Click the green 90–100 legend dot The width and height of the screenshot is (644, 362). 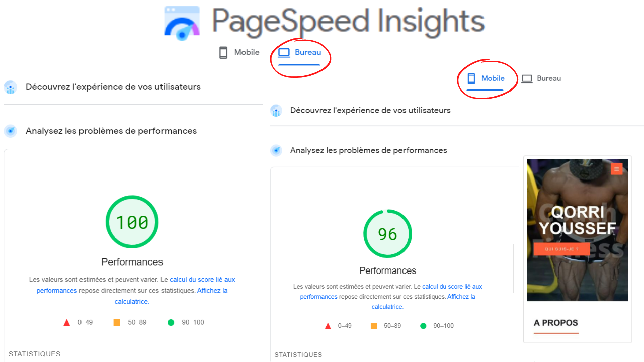pyautogui.click(x=172, y=322)
